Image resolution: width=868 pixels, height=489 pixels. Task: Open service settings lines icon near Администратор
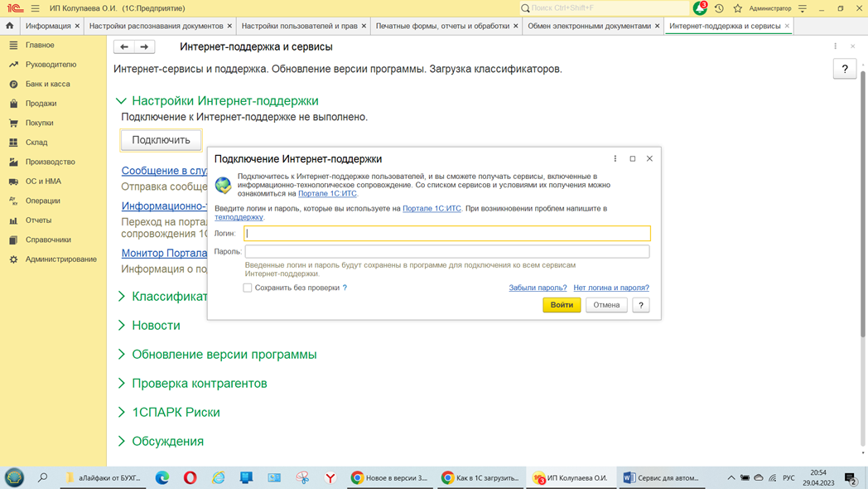[x=803, y=8]
